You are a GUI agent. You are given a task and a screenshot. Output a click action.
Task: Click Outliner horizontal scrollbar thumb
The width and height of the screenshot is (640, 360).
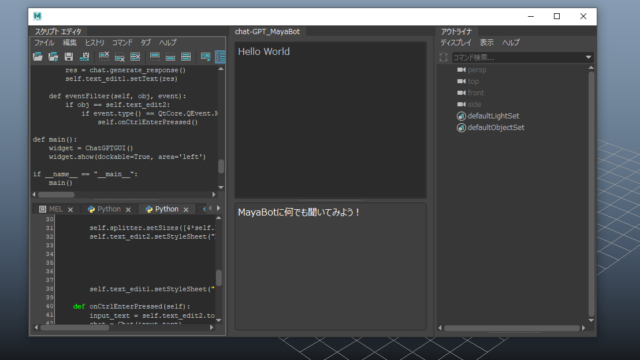point(512,328)
